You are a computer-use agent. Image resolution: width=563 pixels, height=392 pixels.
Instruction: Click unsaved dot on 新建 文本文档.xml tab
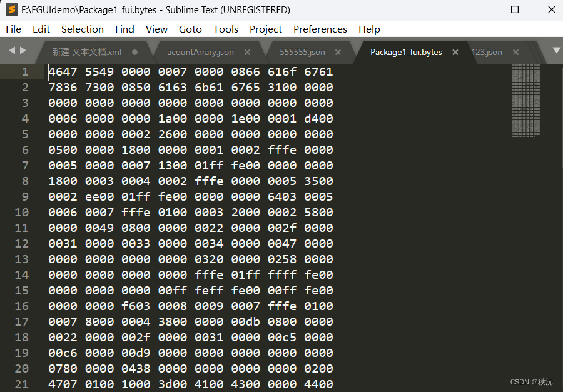point(134,53)
